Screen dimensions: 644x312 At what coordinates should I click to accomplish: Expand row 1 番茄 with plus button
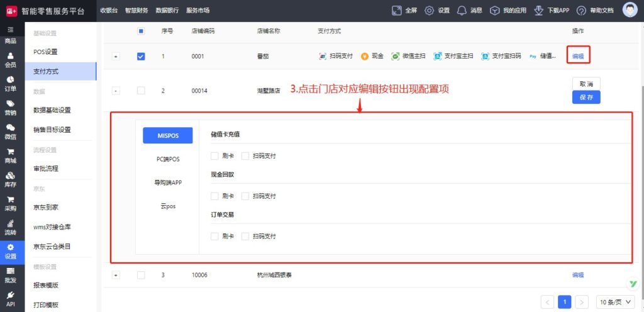pyautogui.click(x=116, y=57)
